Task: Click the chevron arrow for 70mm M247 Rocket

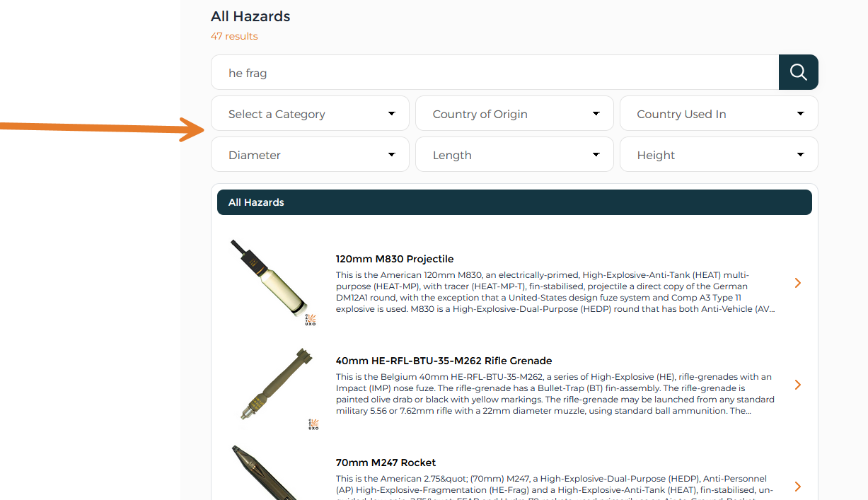Action: 798,487
